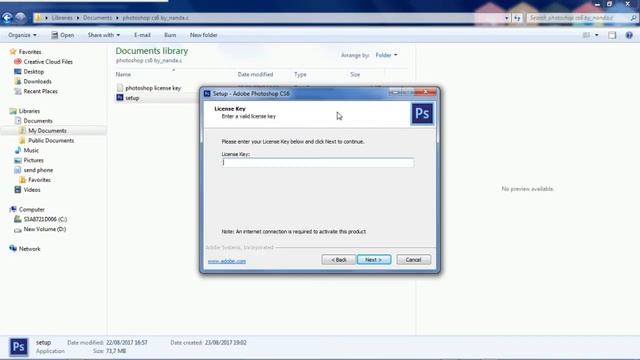Click the large Ps icon in details pane

(x=18, y=347)
